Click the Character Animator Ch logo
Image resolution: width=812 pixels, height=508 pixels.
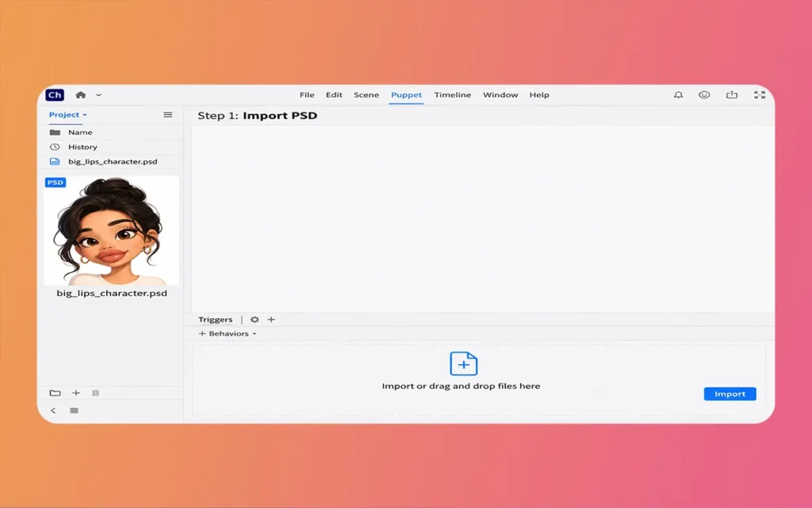click(x=55, y=95)
